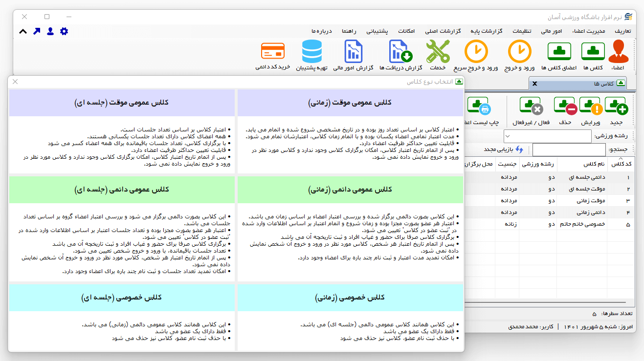
Task: Choose کلاس عمومی دائمی (جلسه ای) class type
Action: coord(122,190)
